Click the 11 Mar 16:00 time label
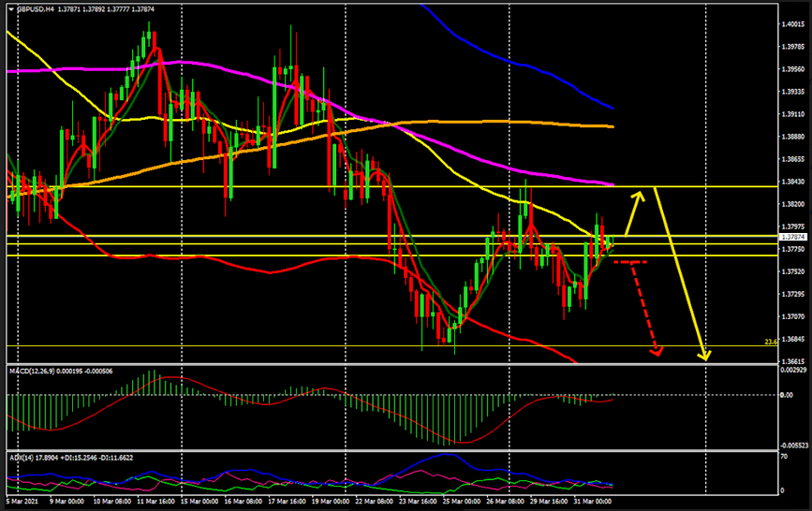 155,502
